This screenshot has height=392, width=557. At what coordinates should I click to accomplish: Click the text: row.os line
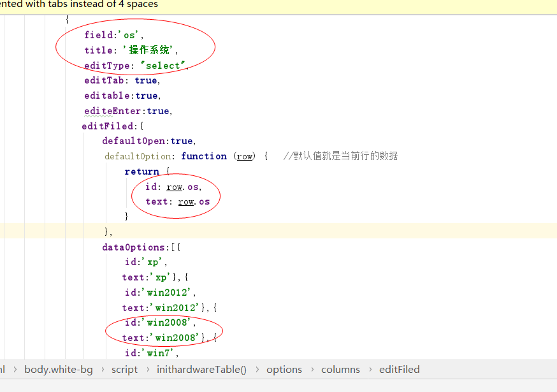178,202
